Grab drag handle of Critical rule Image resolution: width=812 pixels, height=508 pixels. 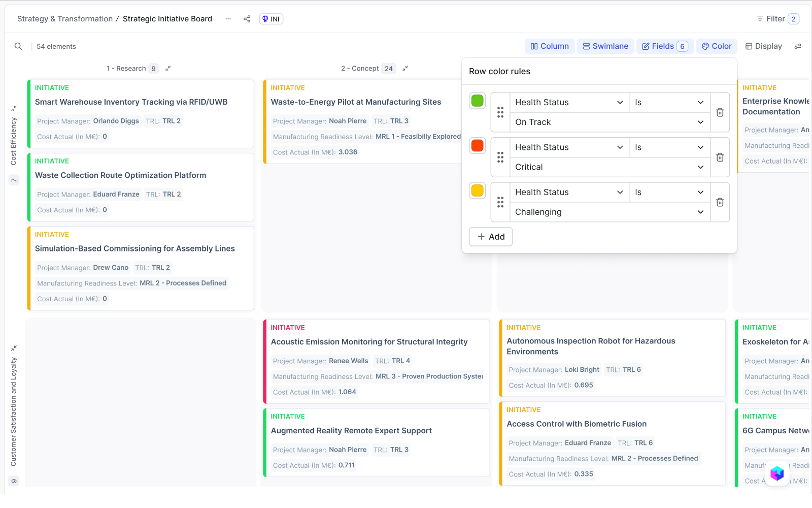point(500,157)
